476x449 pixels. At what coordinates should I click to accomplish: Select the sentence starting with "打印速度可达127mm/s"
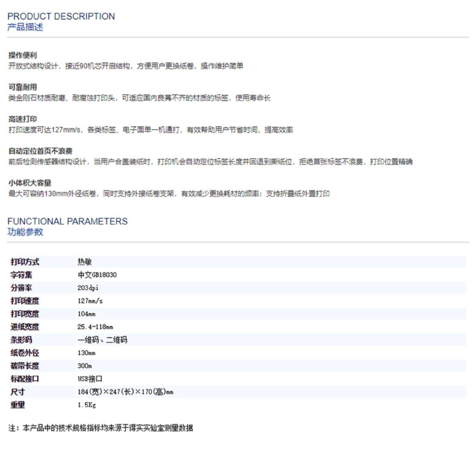[151, 130]
